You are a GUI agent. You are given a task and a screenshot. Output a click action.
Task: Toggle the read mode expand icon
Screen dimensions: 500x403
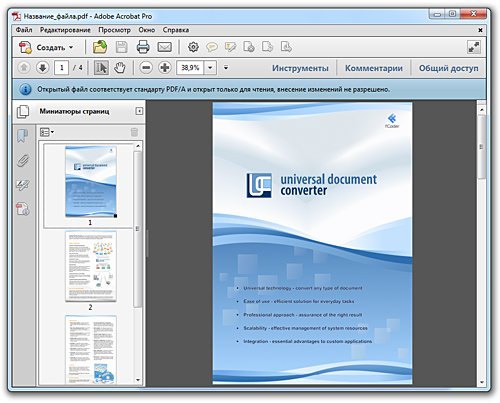[x=474, y=47]
